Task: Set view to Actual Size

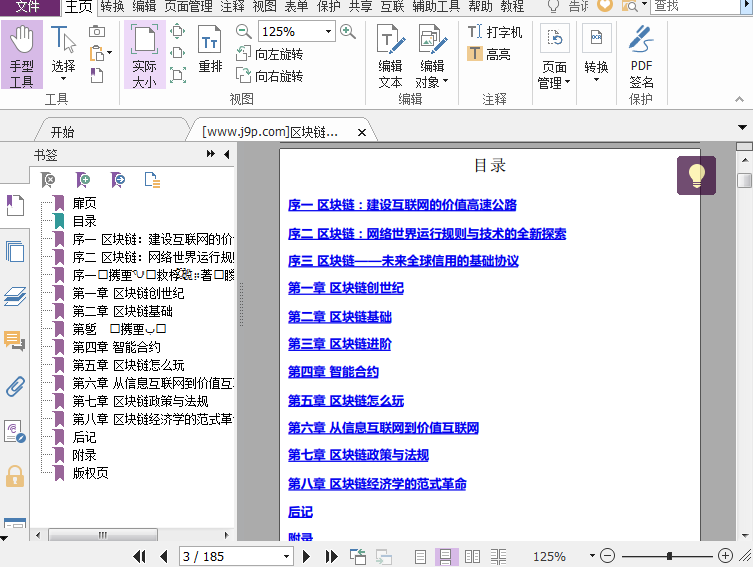Action: [145, 55]
